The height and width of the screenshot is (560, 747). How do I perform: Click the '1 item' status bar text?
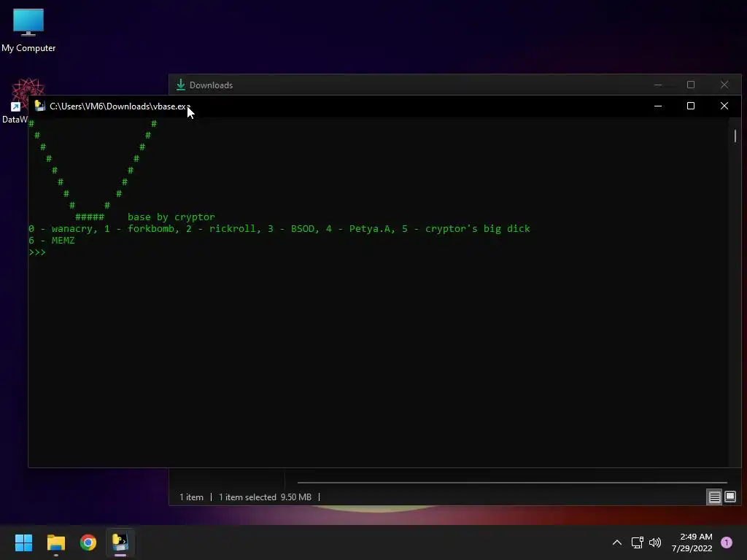(x=191, y=497)
